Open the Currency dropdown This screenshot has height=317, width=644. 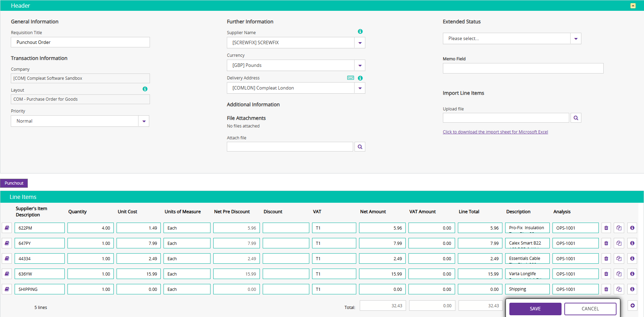pos(360,65)
